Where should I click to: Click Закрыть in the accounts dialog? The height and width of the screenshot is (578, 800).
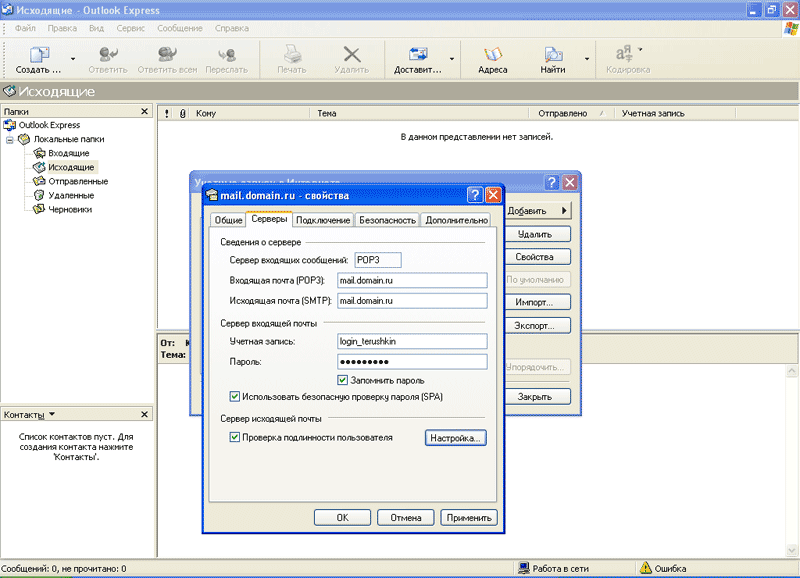[x=538, y=396]
